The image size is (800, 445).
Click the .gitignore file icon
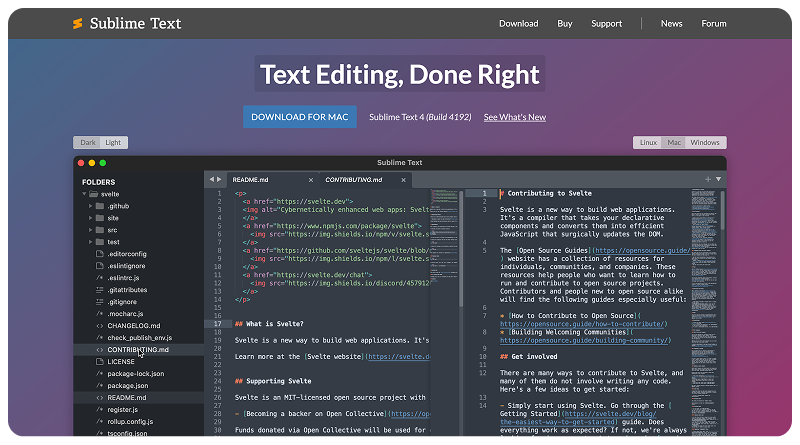99,302
